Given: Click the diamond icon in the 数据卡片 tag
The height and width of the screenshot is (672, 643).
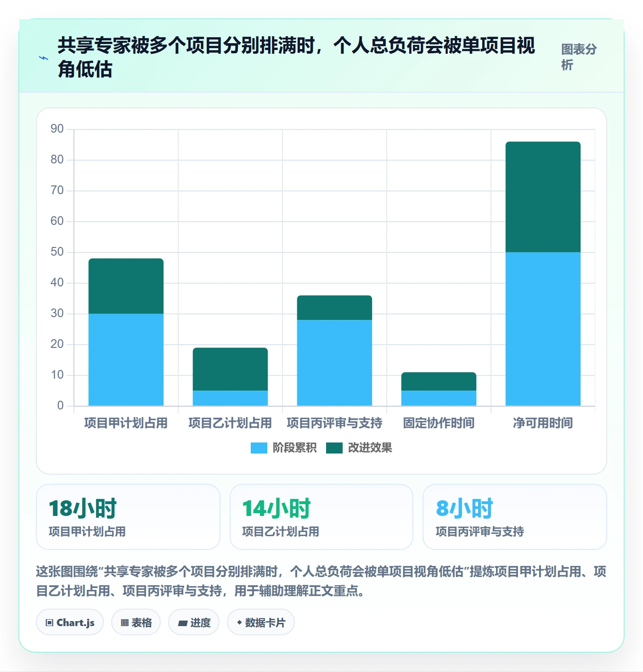Looking at the screenshot, I should pos(239,622).
